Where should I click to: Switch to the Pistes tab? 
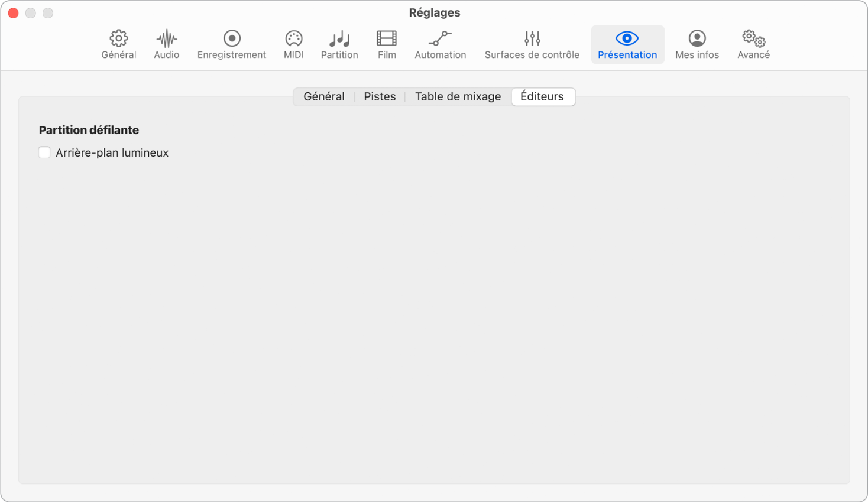pyautogui.click(x=380, y=96)
